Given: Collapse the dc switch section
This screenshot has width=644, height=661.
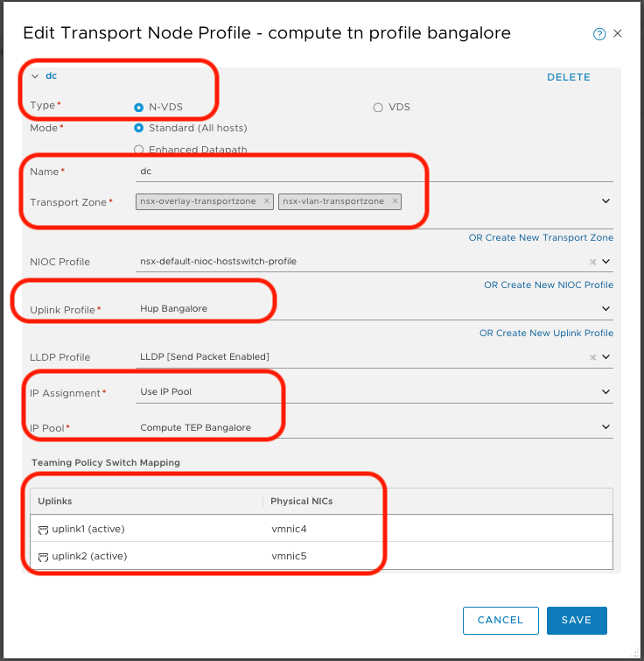Looking at the screenshot, I should tap(35, 76).
